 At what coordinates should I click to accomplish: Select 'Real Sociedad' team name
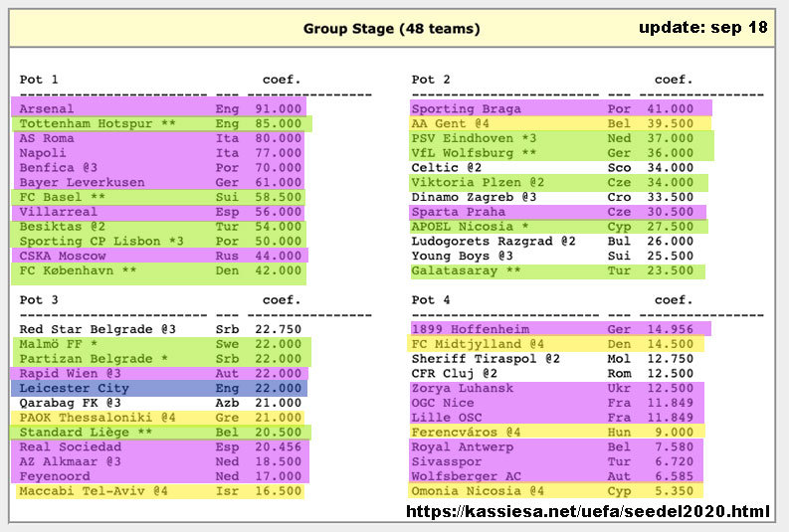(x=70, y=446)
